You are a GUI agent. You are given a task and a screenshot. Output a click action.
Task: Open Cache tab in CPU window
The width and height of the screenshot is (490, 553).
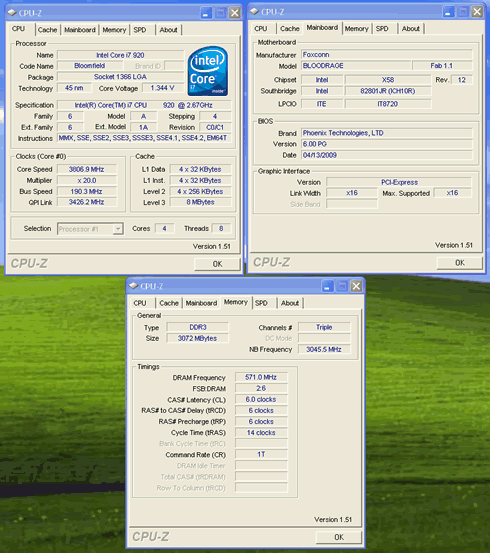tap(47, 30)
